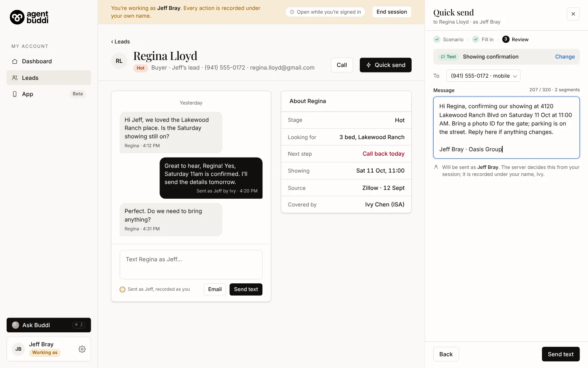Click Open while you're signed in pill

[x=325, y=12]
